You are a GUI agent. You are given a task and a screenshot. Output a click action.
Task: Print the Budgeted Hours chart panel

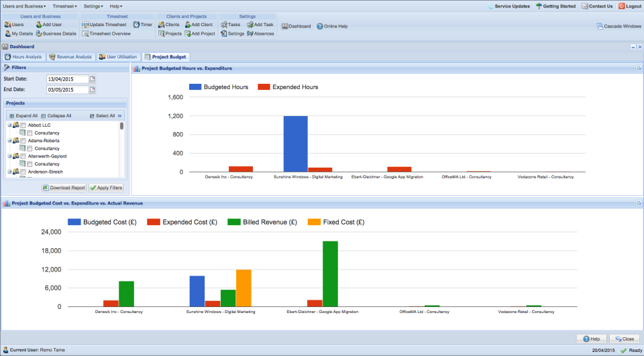click(638, 68)
